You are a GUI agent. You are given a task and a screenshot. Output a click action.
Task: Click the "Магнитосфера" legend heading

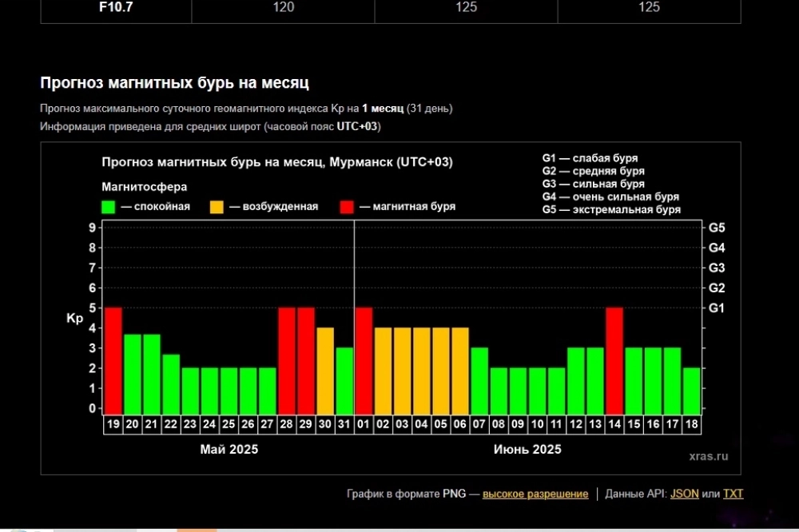pos(144,187)
